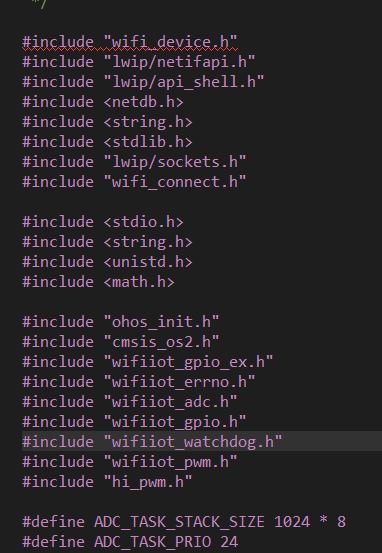Click the wifi_device.h include line
Screen dimensions: 382x553
pyautogui.click(x=130, y=42)
